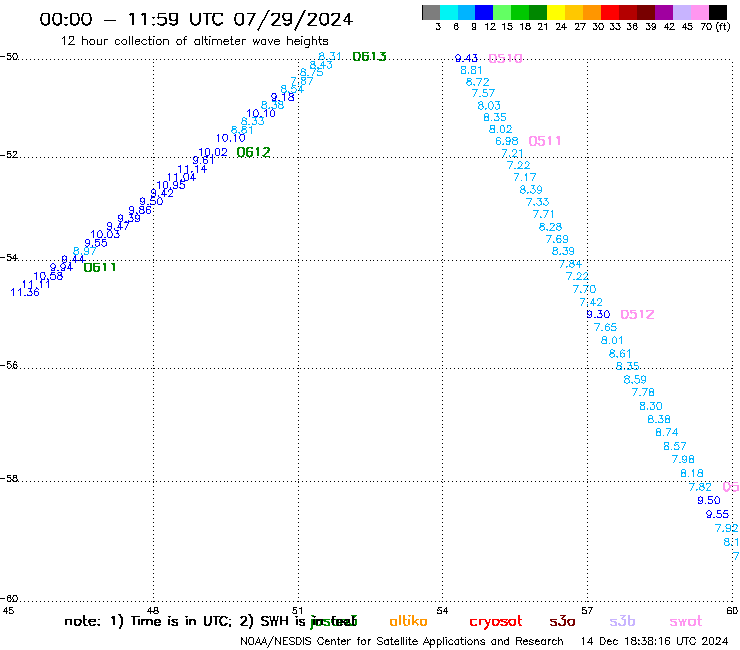Select the wave height reading 7.17
The image size is (740, 650).
point(525,177)
